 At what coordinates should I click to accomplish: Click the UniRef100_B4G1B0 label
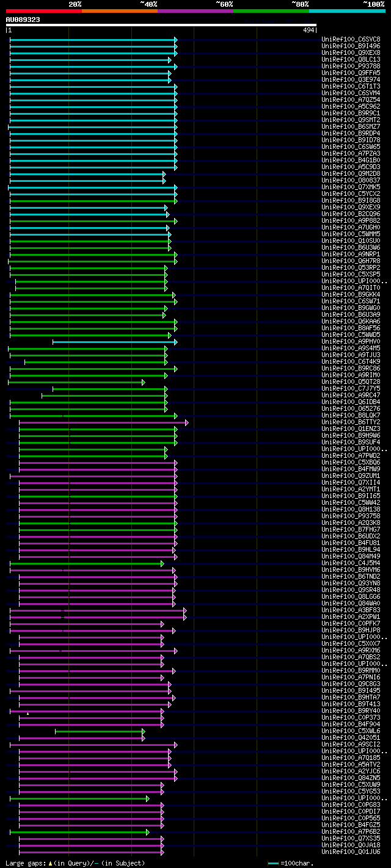point(351,160)
